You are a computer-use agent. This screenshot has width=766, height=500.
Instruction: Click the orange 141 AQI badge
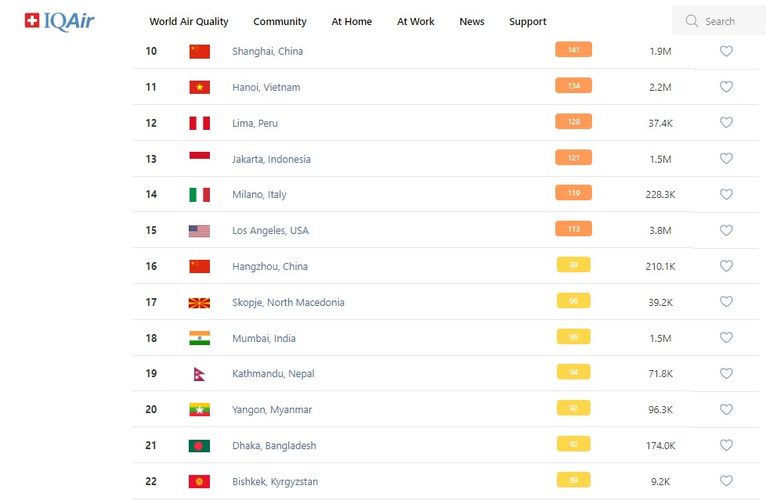573,50
